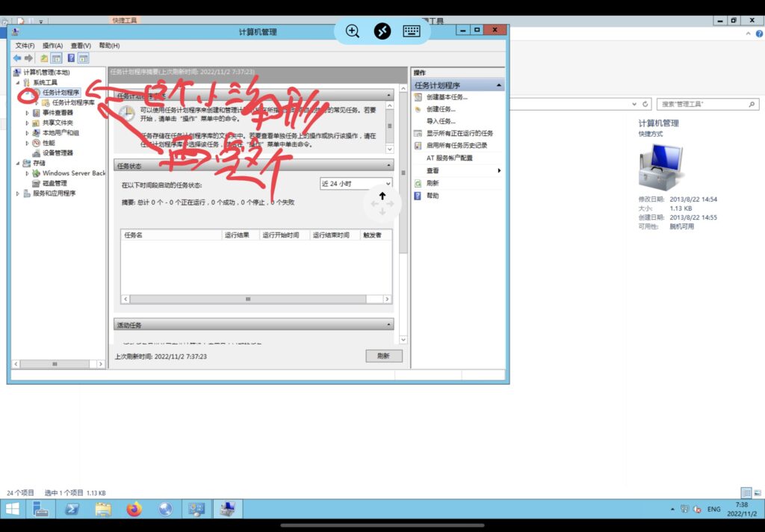Expand the 服务和应用程序 node
This screenshot has width=765, height=532.
click(x=18, y=194)
